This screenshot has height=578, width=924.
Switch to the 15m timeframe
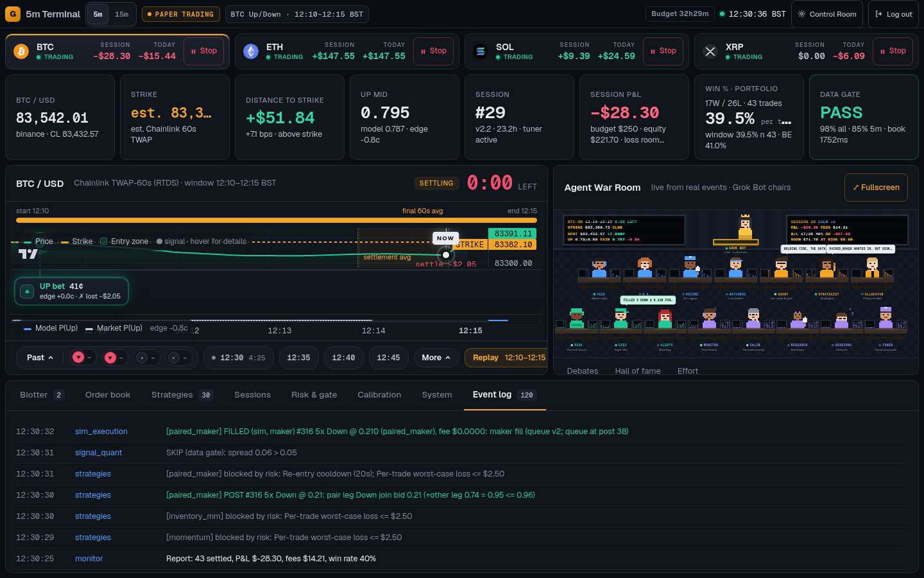121,14
